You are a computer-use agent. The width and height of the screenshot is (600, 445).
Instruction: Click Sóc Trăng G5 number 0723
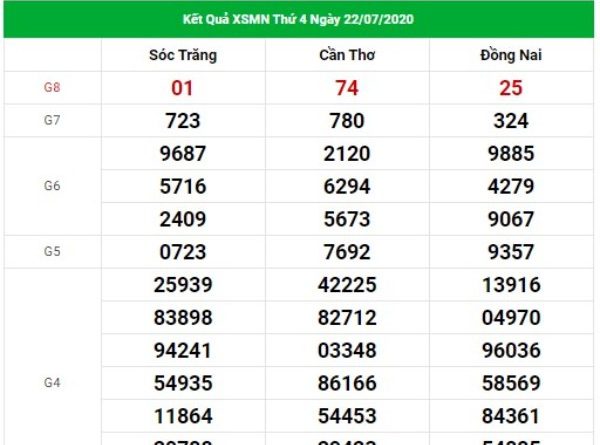click(183, 252)
